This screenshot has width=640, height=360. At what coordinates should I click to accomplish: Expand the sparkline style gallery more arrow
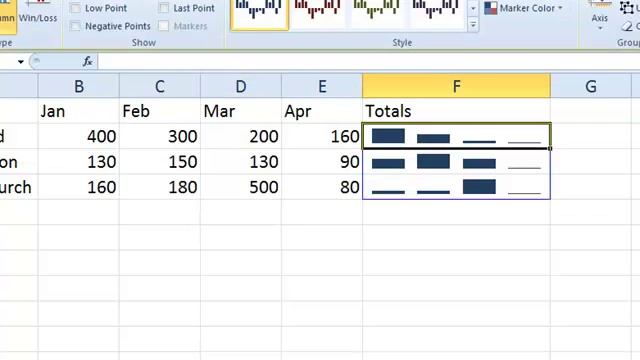pyautogui.click(x=473, y=25)
